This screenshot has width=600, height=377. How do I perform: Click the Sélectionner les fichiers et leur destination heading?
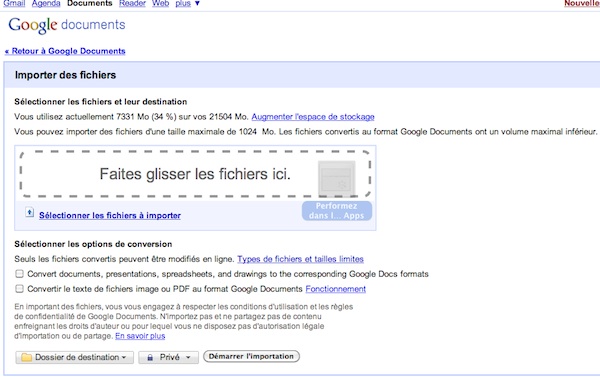pos(101,102)
